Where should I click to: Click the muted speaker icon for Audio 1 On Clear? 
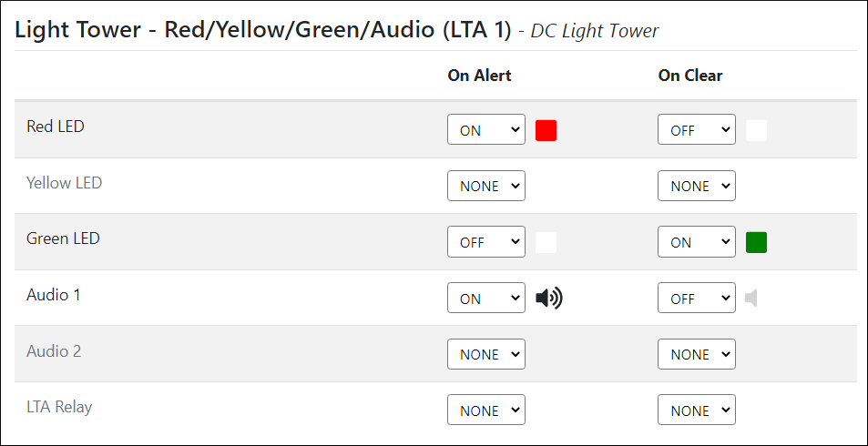pyautogui.click(x=751, y=299)
